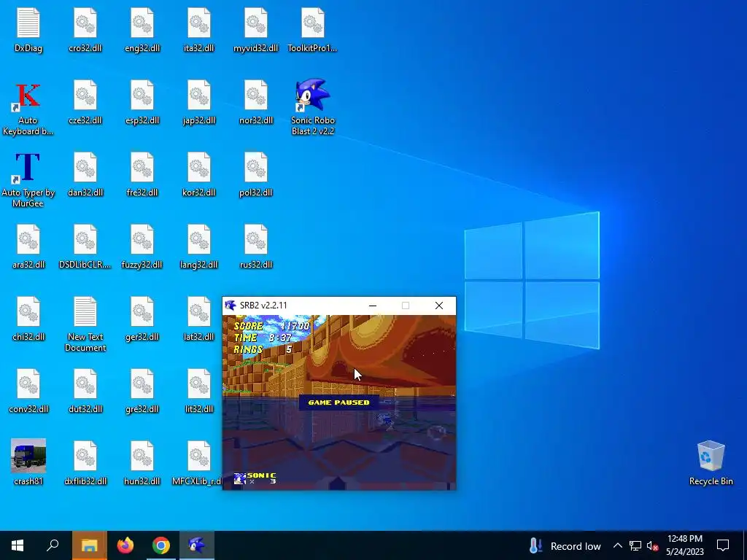
Task: Open the notification center icon
Action: coord(723,545)
